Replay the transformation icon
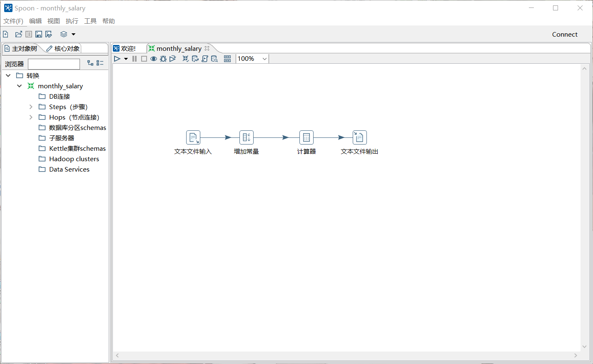The width and height of the screenshot is (593, 364). click(173, 59)
